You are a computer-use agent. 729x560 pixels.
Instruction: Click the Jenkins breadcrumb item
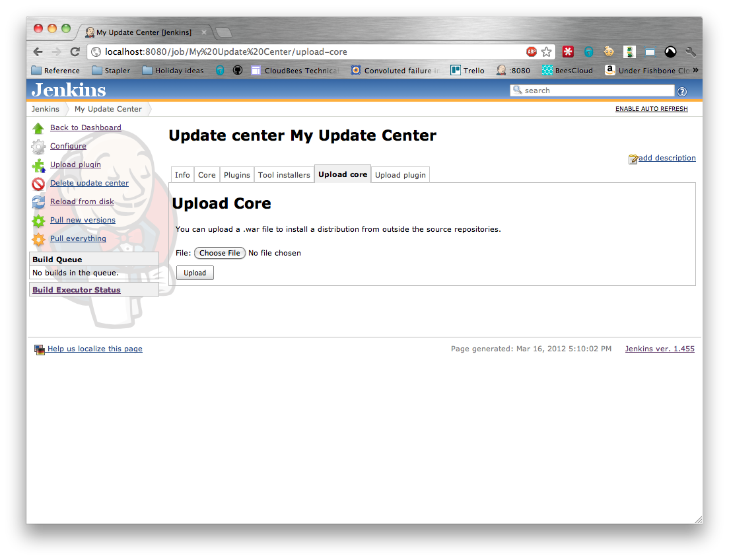pos(45,109)
